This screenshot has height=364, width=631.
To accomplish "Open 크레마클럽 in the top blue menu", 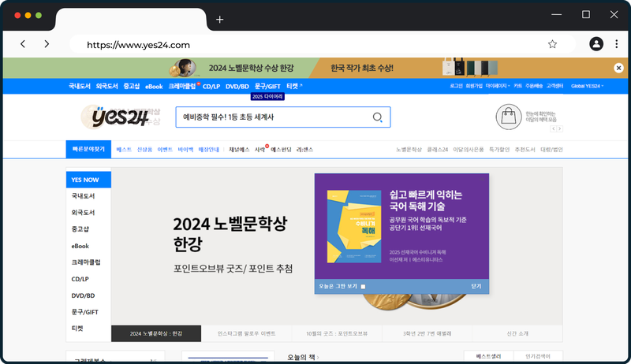I will (182, 86).
